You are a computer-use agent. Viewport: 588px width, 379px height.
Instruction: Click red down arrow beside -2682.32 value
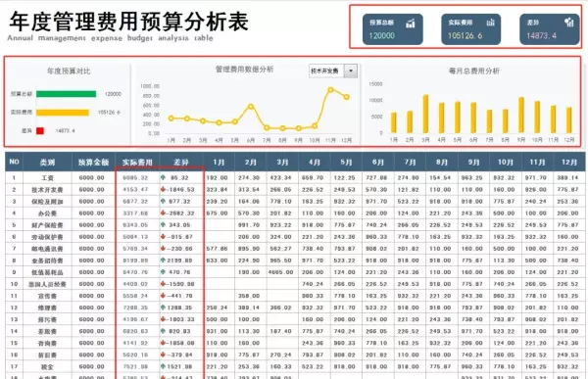163,213
